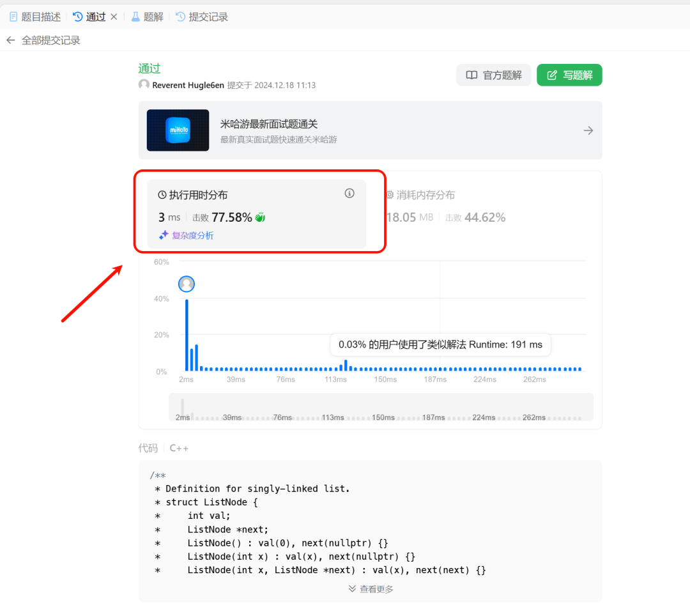This screenshot has width=690, height=616.
Task: Click the 39ms mark on range slider
Action: pos(233,417)
